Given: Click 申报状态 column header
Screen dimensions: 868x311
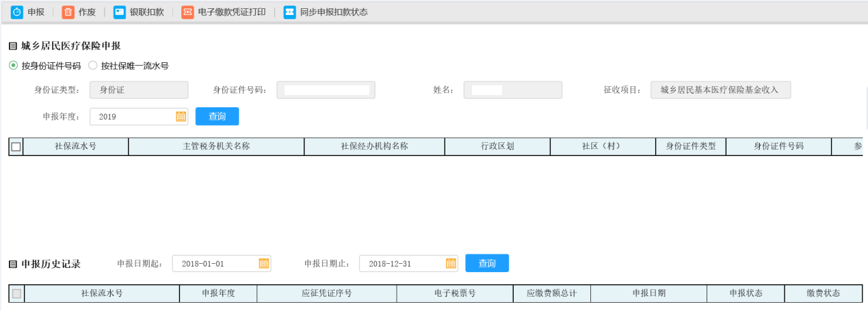Looking at the screenshot, I should (746, 293).
